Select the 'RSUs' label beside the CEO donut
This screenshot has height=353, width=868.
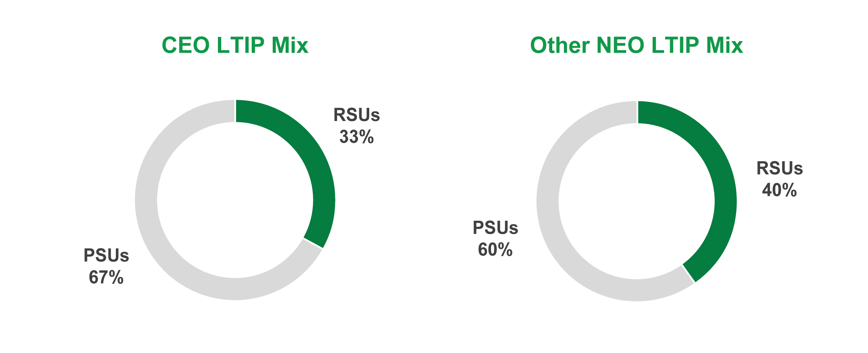(356, 115)
